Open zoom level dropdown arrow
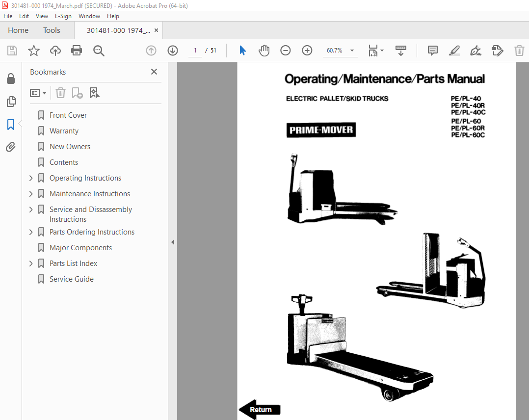 [352, 51]
